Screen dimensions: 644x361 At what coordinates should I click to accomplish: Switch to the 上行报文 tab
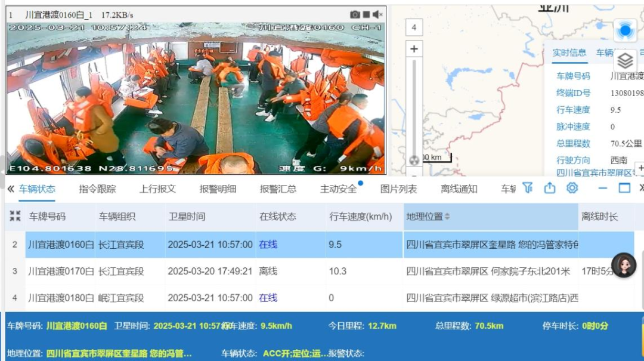(157, 189)
